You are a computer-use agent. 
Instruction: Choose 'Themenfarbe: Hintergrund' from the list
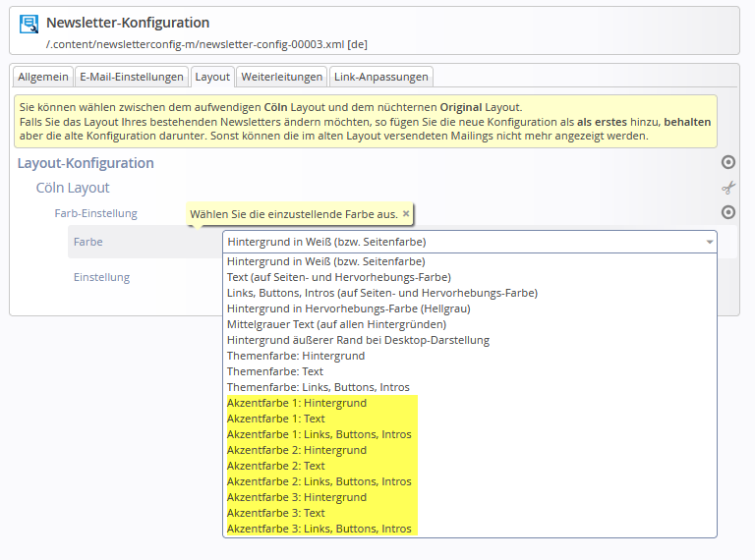pyautogui.click(x=296, y=356)
